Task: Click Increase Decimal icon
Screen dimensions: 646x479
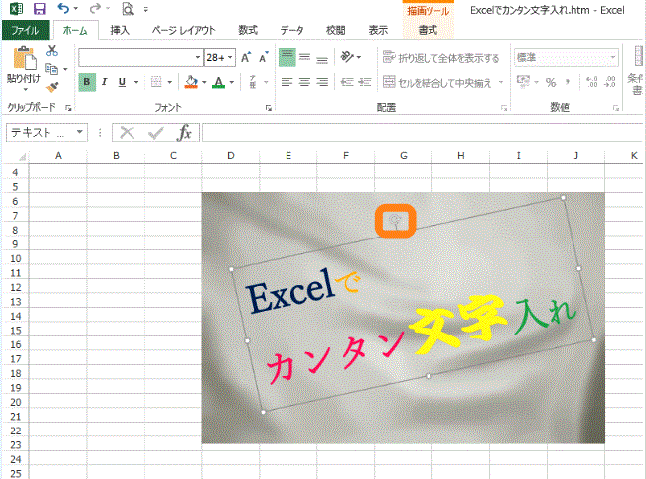Action: (592, 82)
